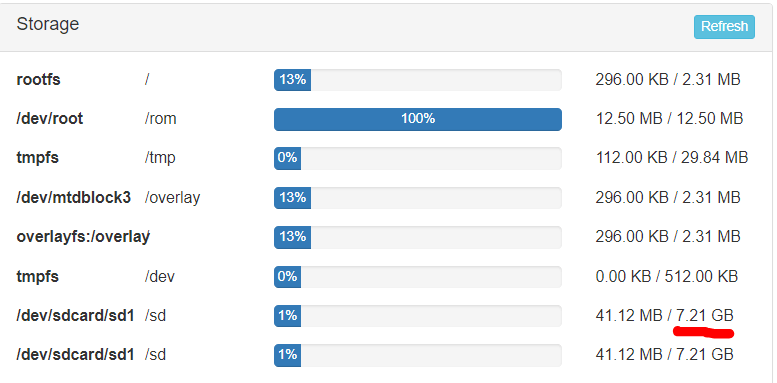Click the /dev/root 100% progress bar
Viewport: 777px width, 383px height.
(418, 119)
